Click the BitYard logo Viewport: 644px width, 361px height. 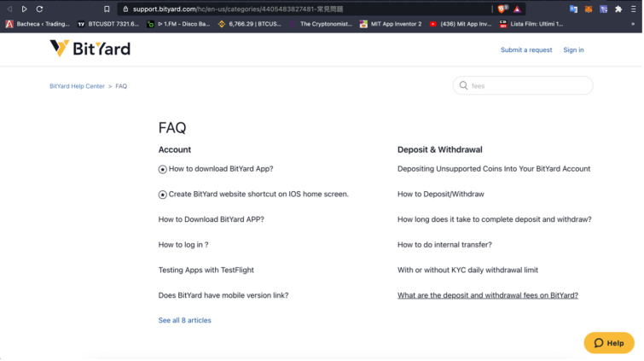point(90,49)
